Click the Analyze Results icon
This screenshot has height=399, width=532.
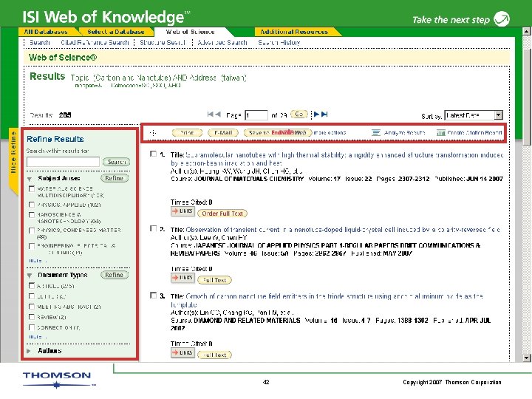[376, 133]
